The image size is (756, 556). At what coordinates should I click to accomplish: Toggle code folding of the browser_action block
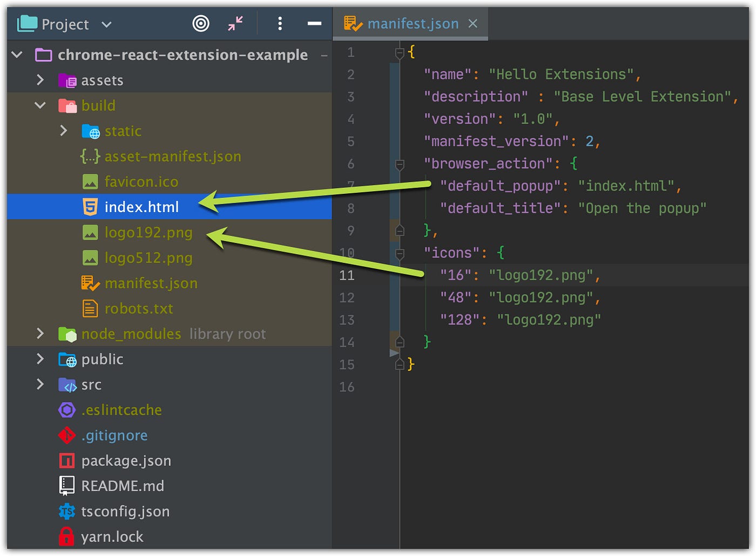tap(400, 164)
